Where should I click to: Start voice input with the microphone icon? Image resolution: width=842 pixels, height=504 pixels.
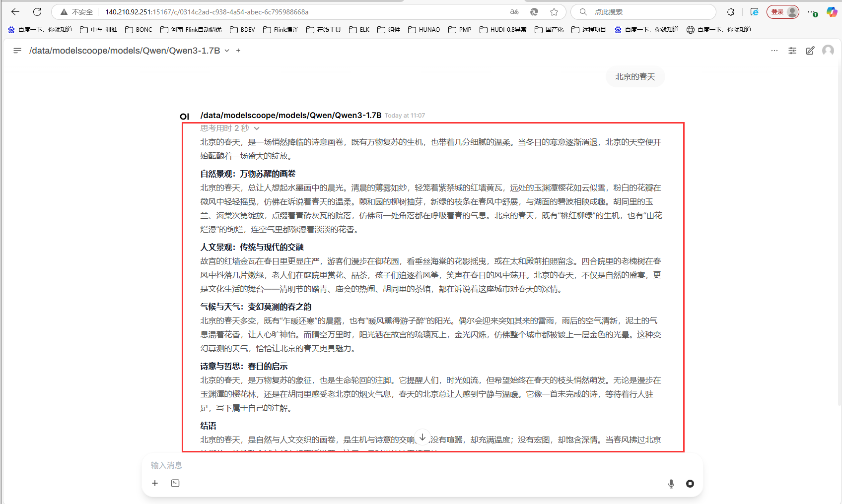[x=671, y=484]
